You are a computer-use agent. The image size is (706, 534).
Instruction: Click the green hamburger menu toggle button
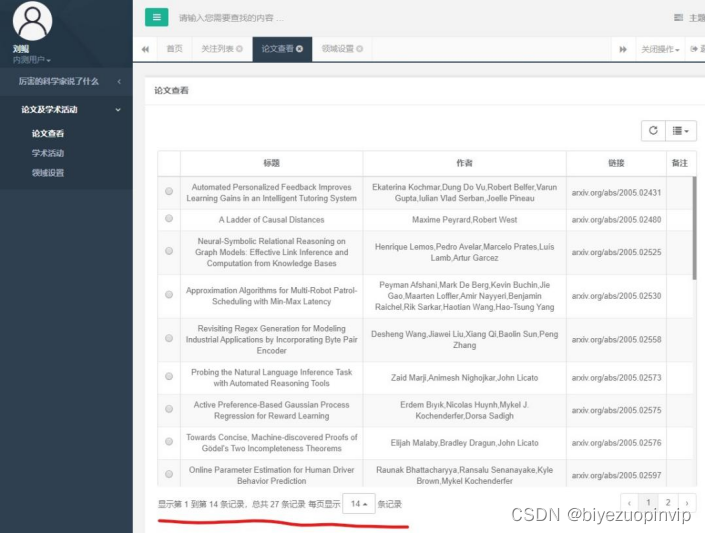156,18
